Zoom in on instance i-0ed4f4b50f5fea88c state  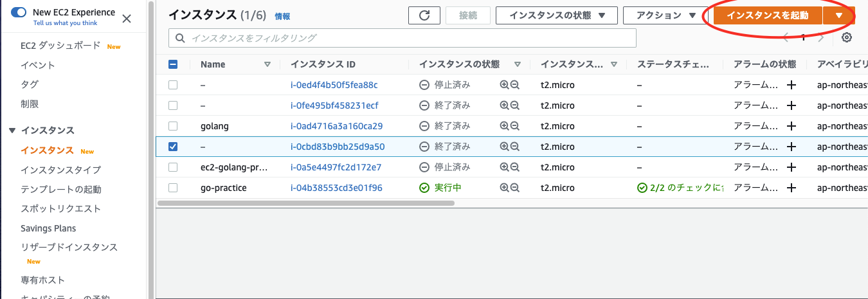click(505, 85)
